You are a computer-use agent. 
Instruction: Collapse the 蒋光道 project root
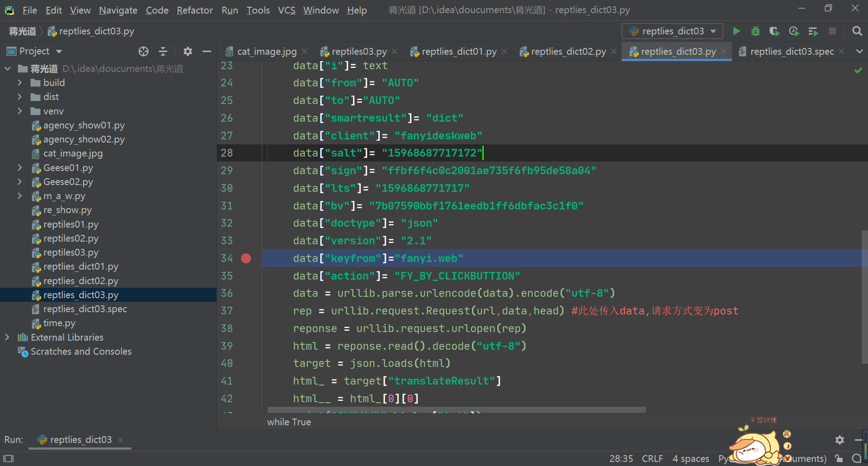pos(7,69)
